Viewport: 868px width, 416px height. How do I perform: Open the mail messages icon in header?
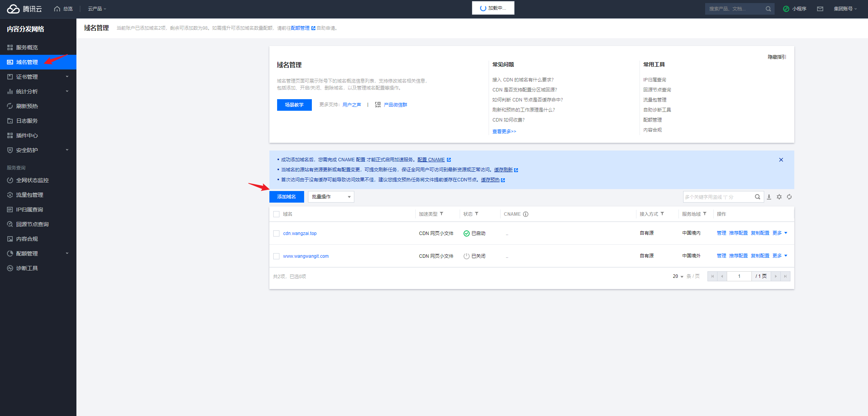point(820,9)
